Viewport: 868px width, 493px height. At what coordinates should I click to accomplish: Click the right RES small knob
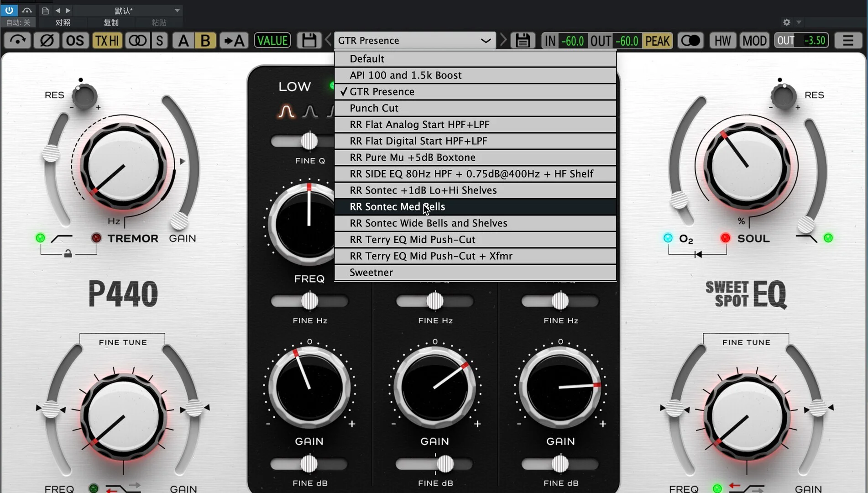[784, 96]
